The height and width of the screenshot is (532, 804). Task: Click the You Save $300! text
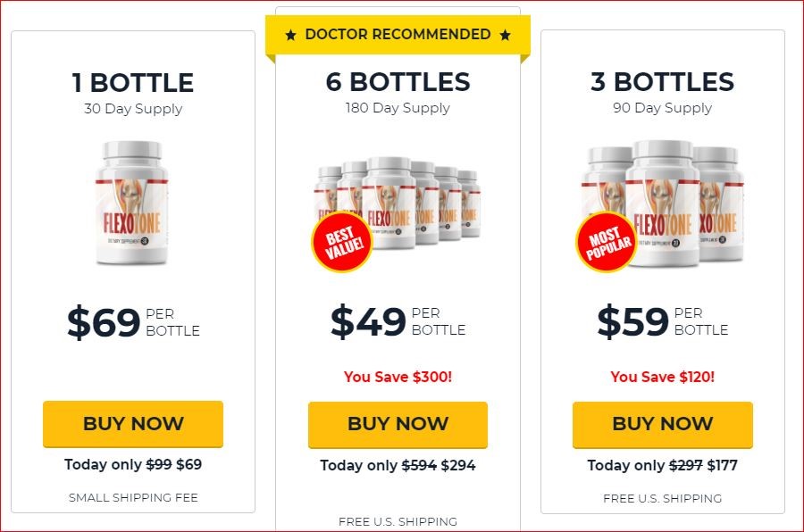pos(398,377)
